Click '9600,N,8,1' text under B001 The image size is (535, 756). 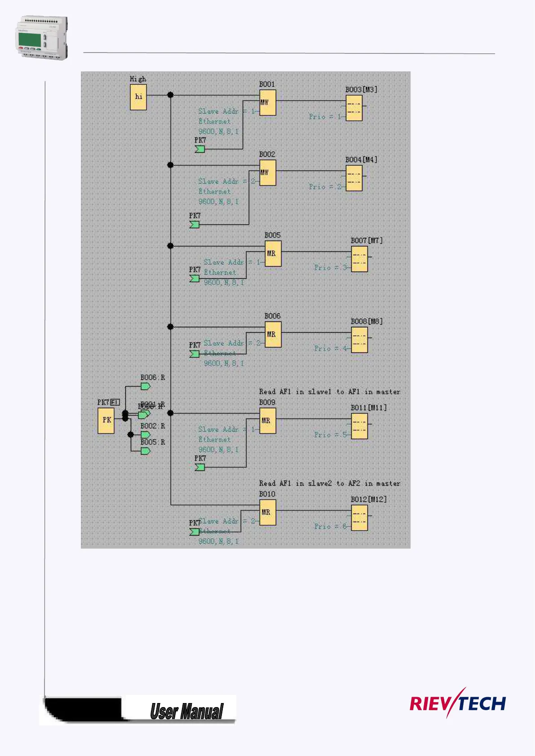(219, 132)
